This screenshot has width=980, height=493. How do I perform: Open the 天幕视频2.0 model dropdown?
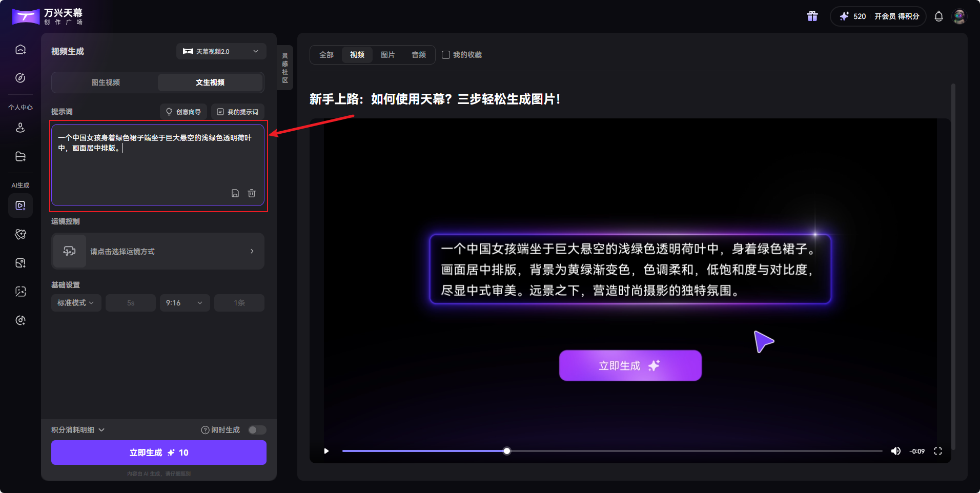point(221,51)
